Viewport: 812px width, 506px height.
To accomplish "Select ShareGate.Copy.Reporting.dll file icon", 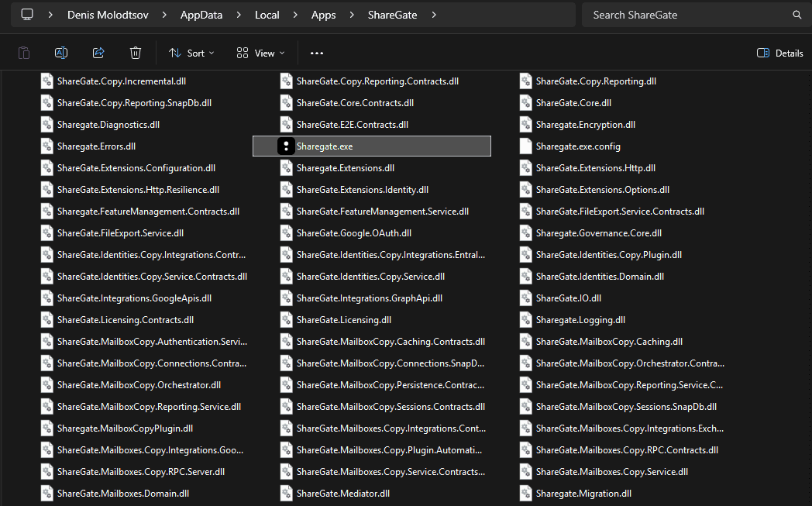I will coord(525,81).
